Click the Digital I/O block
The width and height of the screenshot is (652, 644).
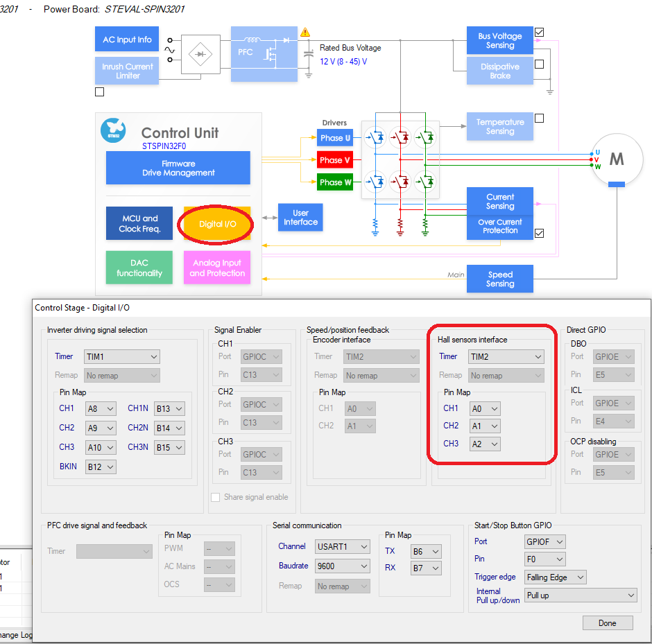point(217,224)
